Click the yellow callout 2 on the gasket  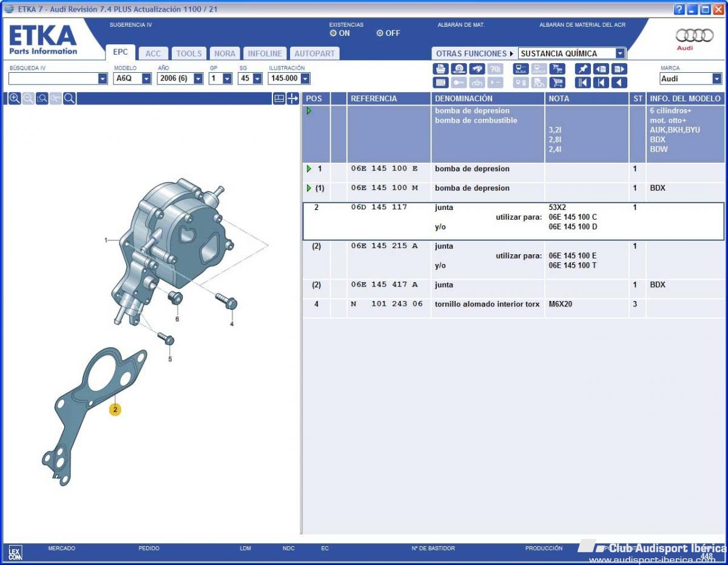click(115, 410)
